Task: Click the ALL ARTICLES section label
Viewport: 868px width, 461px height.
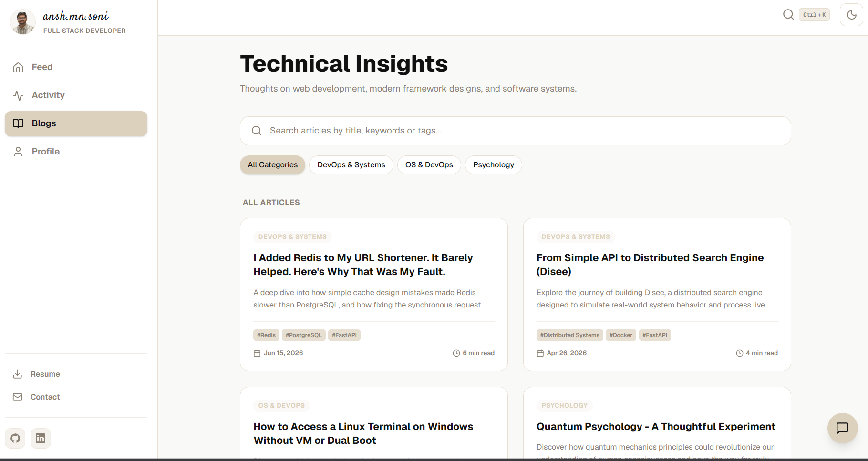Action: click(x=271, y=203)
